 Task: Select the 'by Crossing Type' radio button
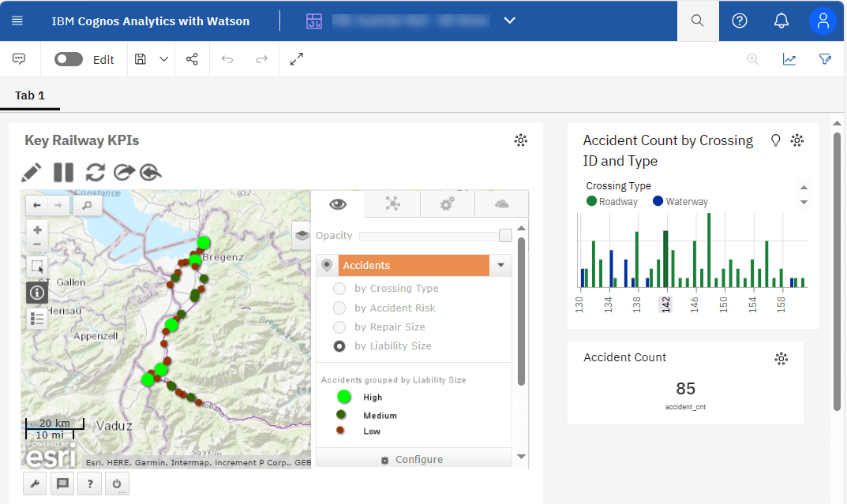[x=339, y=288]
